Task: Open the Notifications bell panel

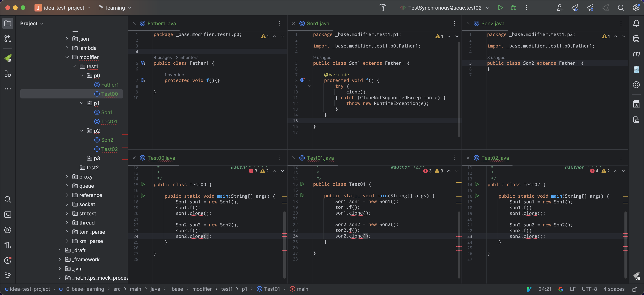Action: pyautogui.click(x=636, y=24)
